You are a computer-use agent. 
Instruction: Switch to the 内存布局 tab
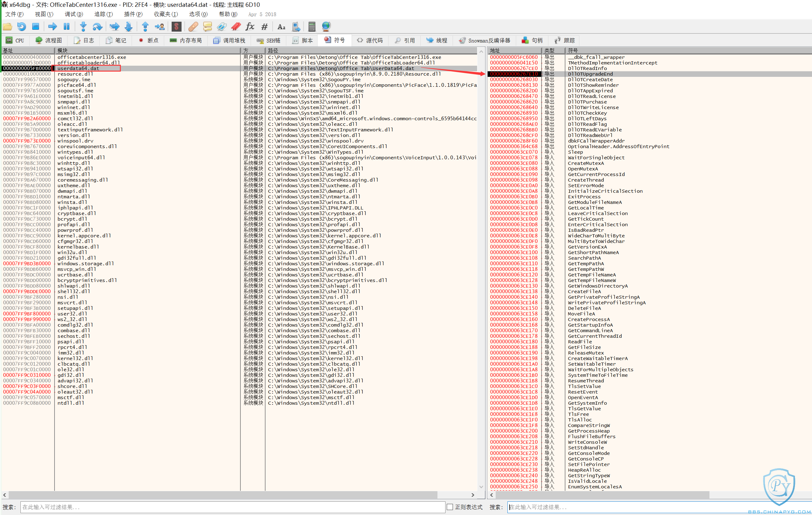186,41
